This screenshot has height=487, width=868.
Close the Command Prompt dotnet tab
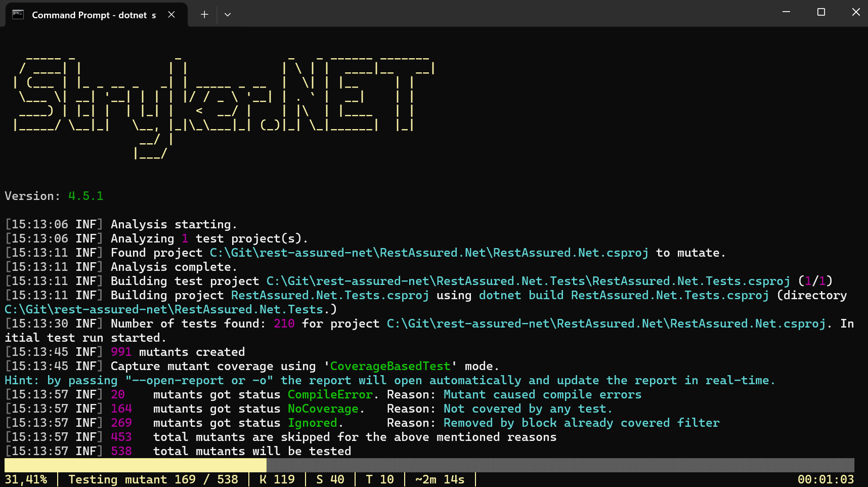(x=171, y=15)
